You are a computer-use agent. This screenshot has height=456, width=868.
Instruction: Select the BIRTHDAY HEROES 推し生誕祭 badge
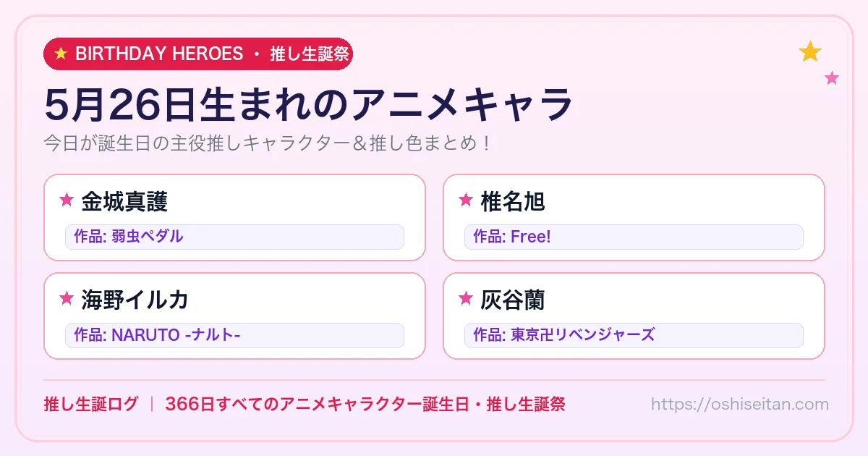coord(198,54)
